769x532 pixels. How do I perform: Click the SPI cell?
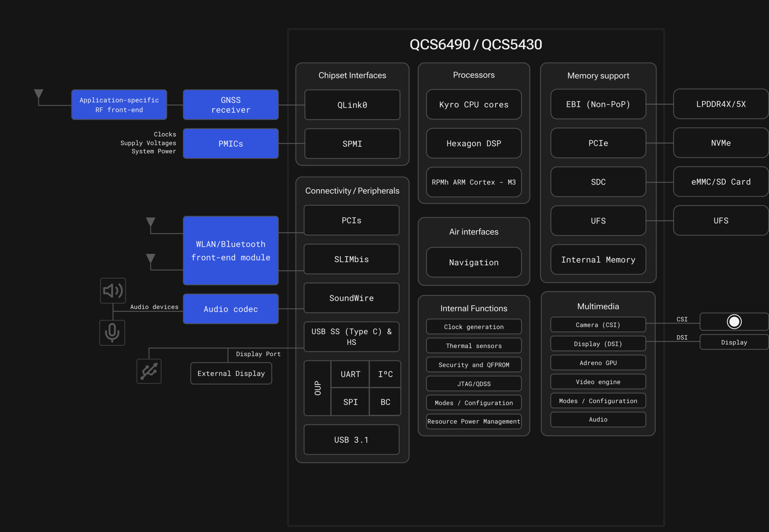(x=350, y=402)
